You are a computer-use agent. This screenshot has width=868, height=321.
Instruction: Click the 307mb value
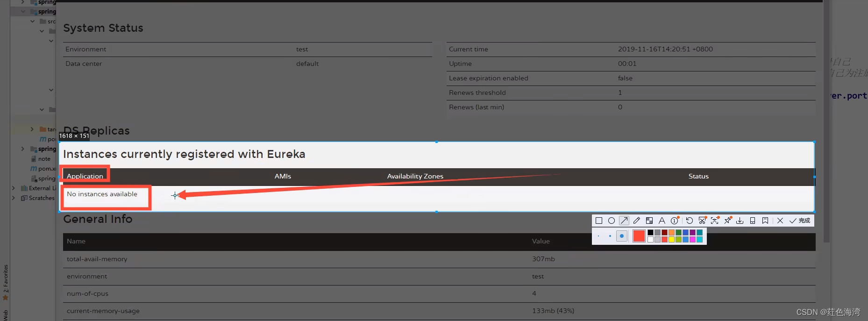point(543,259)
